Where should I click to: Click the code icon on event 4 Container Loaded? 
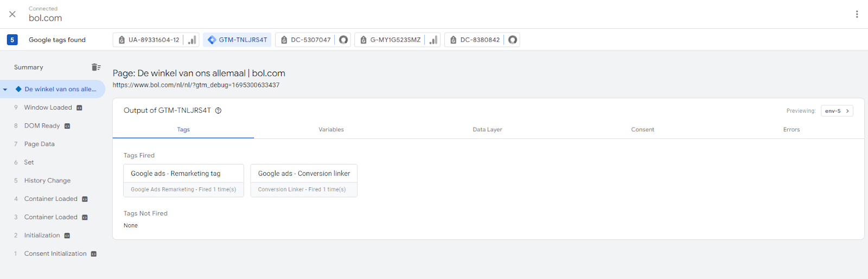85,199
